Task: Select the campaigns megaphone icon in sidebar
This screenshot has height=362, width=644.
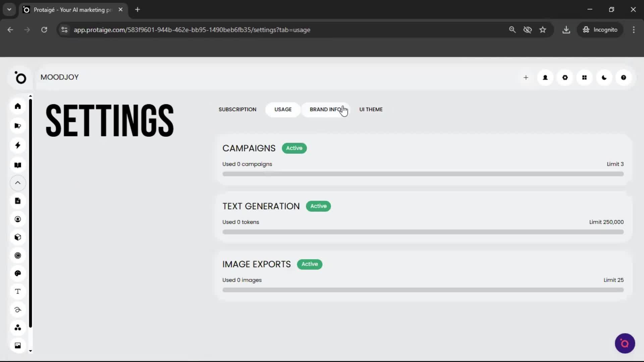Action: tap(18, 126)
